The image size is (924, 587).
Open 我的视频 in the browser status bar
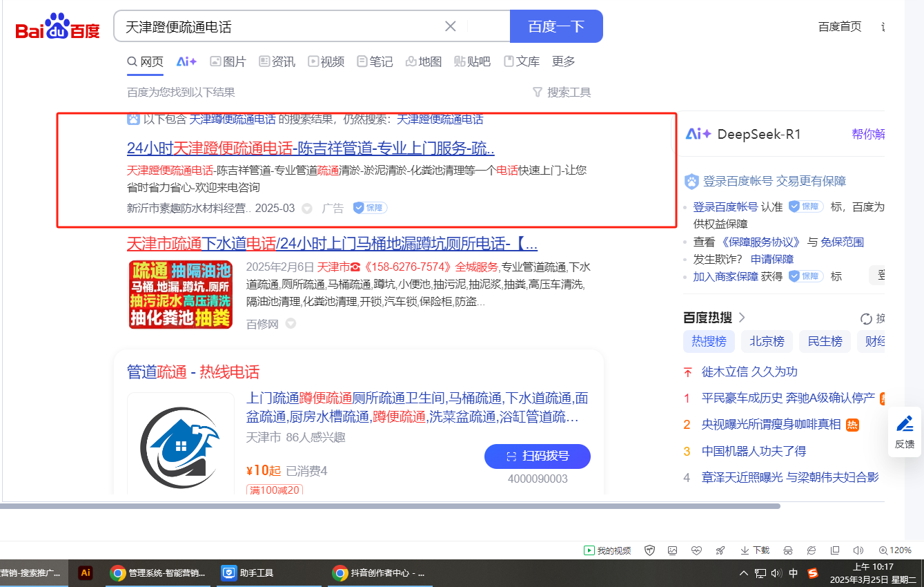607,550
